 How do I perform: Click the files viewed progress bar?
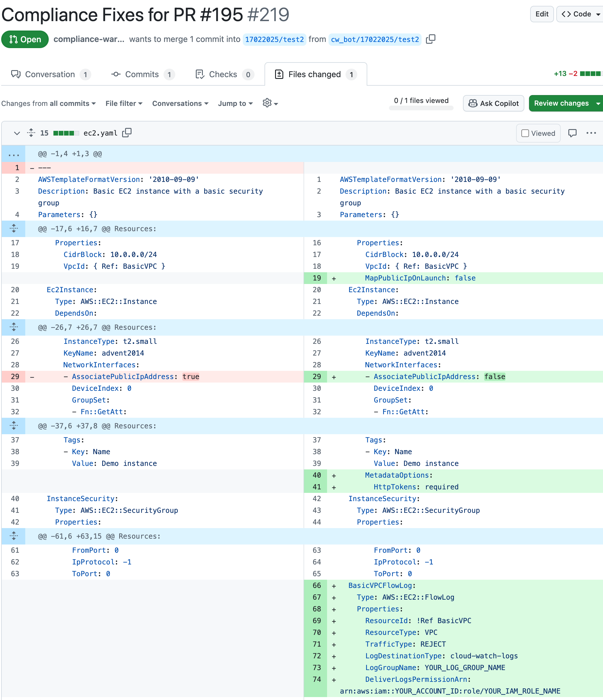point(421,108)
